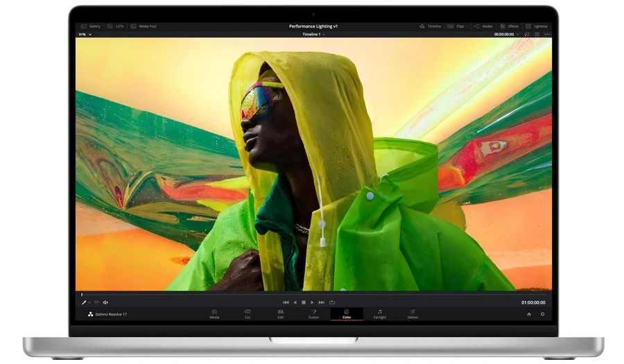The width and height of the screenshot is (624, 364).
Task: Jump to first frame of clip
Action: coord(286,303)
